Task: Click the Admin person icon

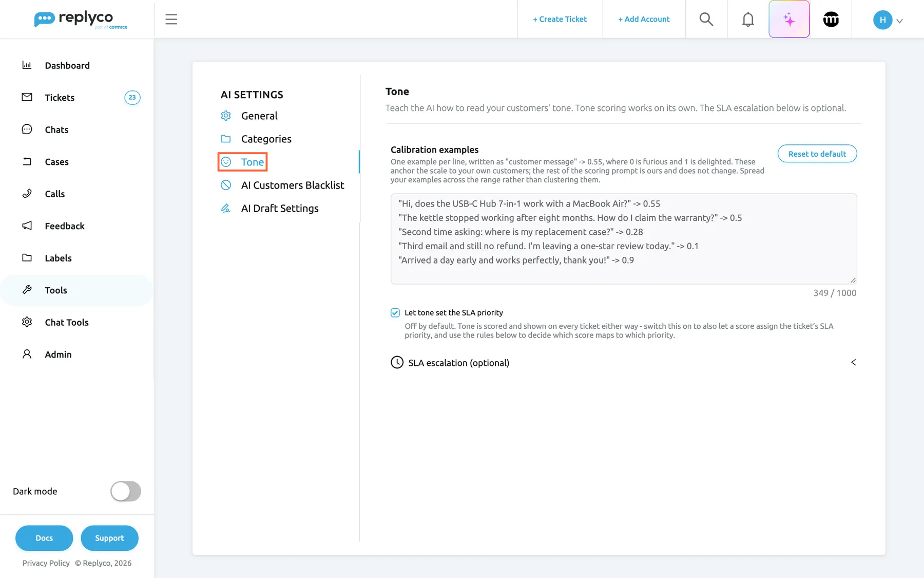Action: (x=27, y=354)
